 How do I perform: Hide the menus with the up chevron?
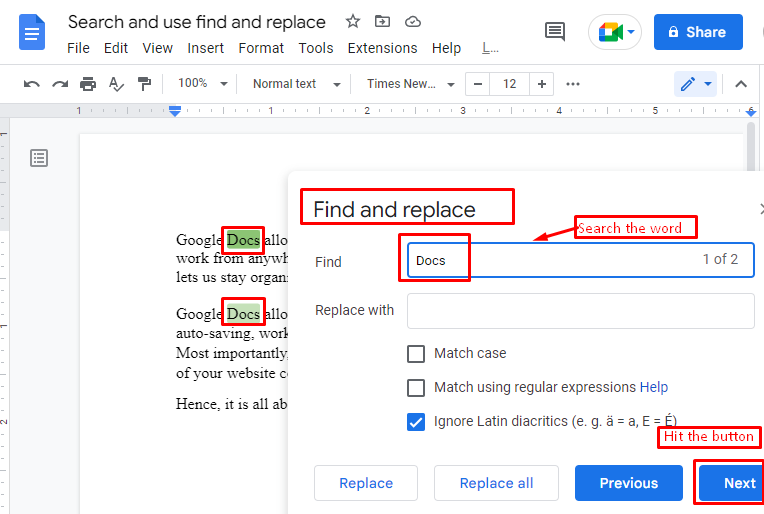741,84
